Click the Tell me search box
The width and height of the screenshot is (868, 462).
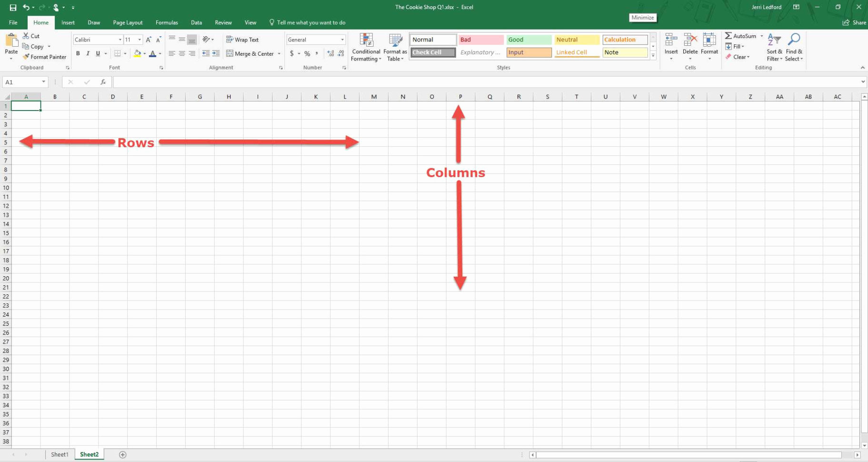click(307, 23)
